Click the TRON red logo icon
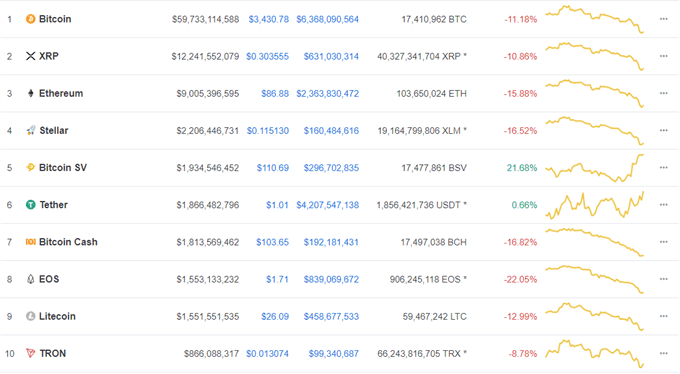 point(30,353)
